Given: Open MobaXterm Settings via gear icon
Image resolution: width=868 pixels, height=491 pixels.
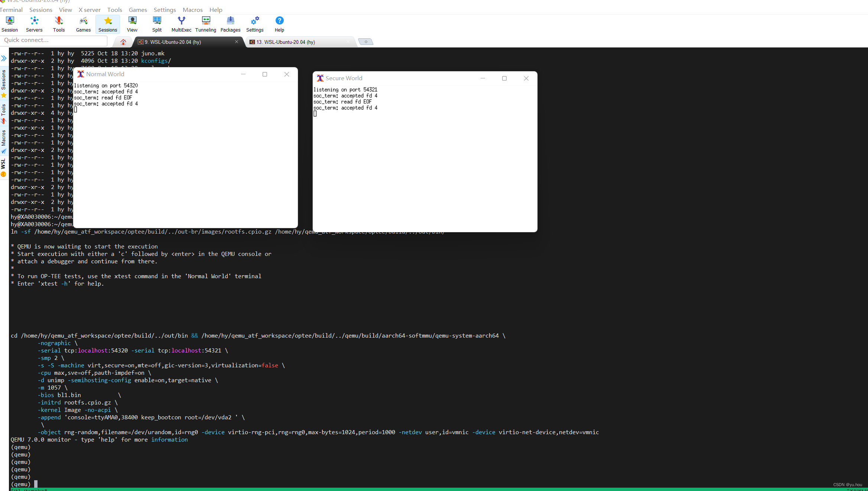Looking at the screenshot, I should click(255, 24).
